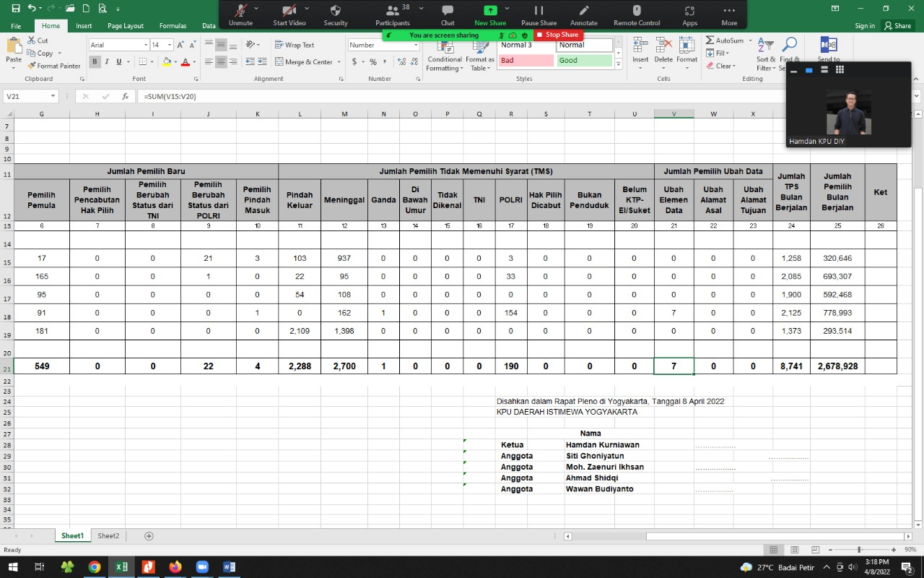Toggle Italic formatting in Font group
Screen dimensions: 924x578
tap(107, 62)
